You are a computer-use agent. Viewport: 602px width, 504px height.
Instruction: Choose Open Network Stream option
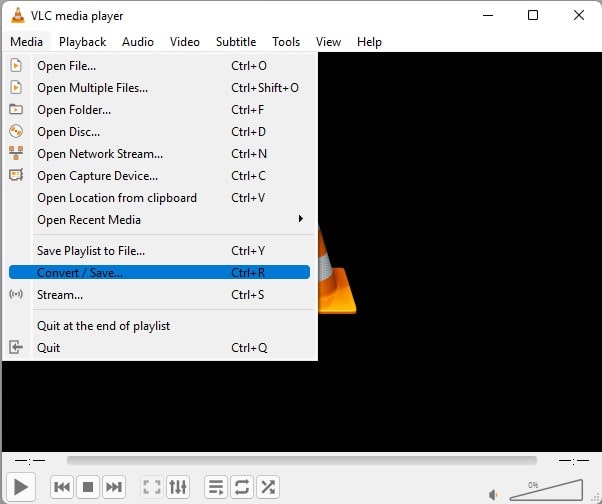tap(100, 154)
